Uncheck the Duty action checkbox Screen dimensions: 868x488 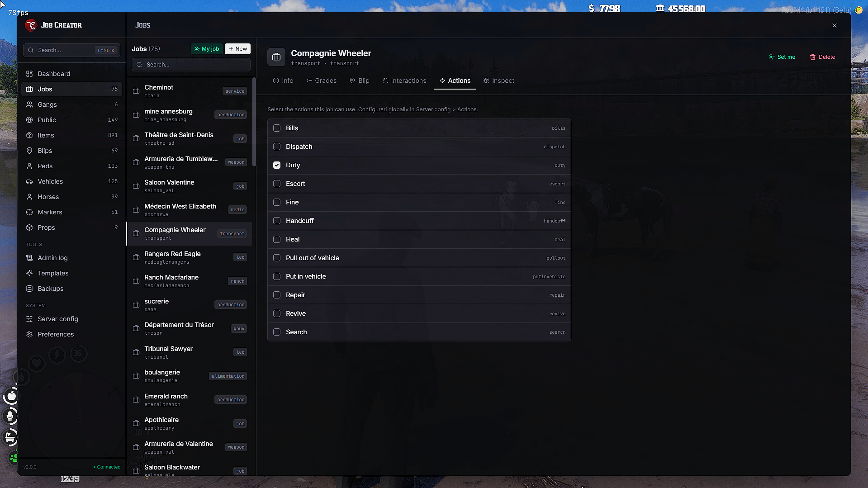(x=277, y=165)
